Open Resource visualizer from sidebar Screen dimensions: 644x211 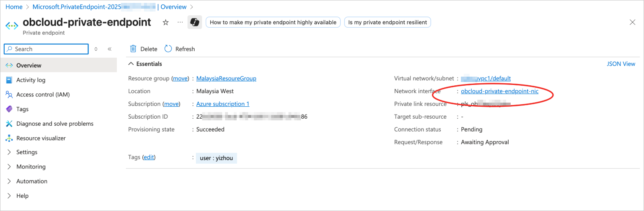(41, 138)
